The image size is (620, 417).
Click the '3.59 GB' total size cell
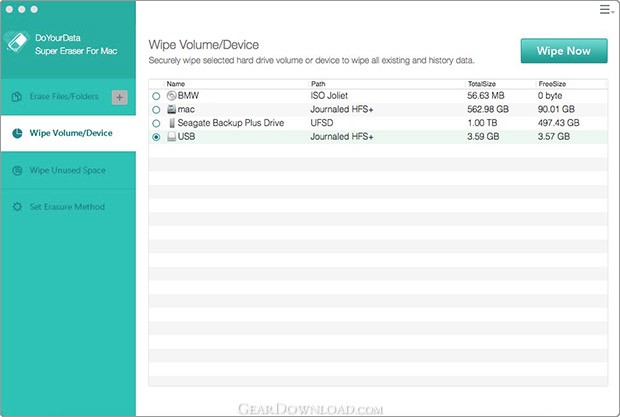(483, 137)
